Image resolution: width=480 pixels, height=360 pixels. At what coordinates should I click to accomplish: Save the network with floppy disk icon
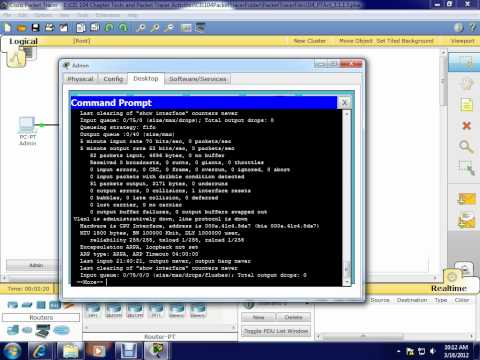coord(35,28)
